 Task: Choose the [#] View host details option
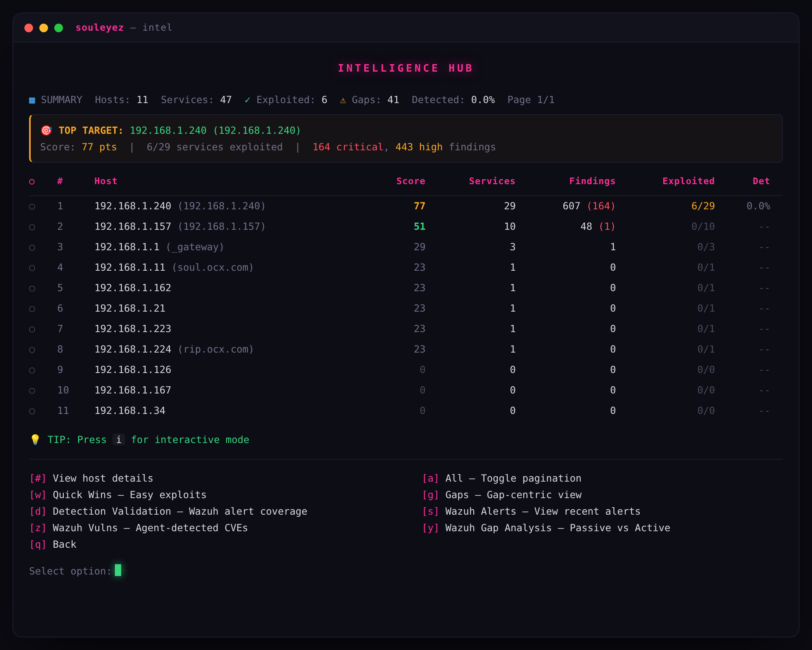91,478
